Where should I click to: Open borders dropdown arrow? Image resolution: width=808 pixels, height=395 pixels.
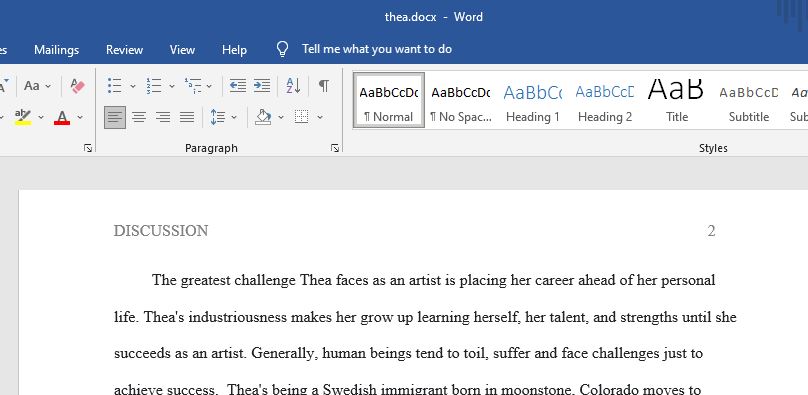coord(319,117)
